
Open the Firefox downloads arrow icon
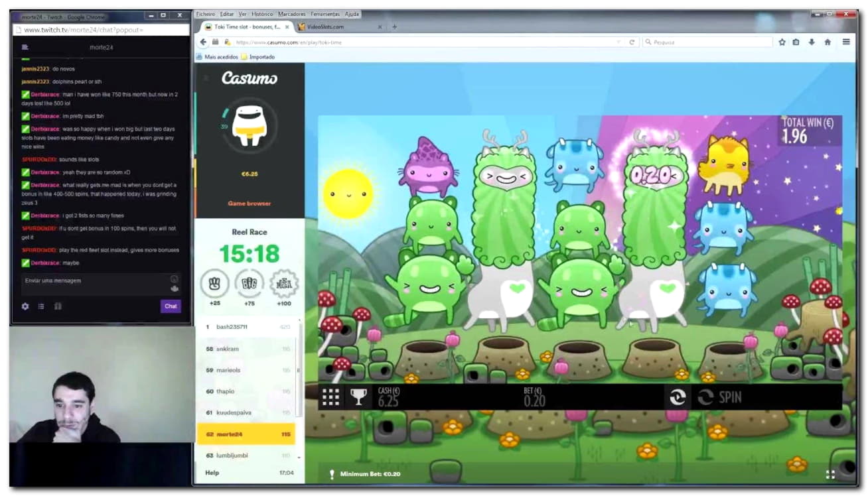point(812,42)
